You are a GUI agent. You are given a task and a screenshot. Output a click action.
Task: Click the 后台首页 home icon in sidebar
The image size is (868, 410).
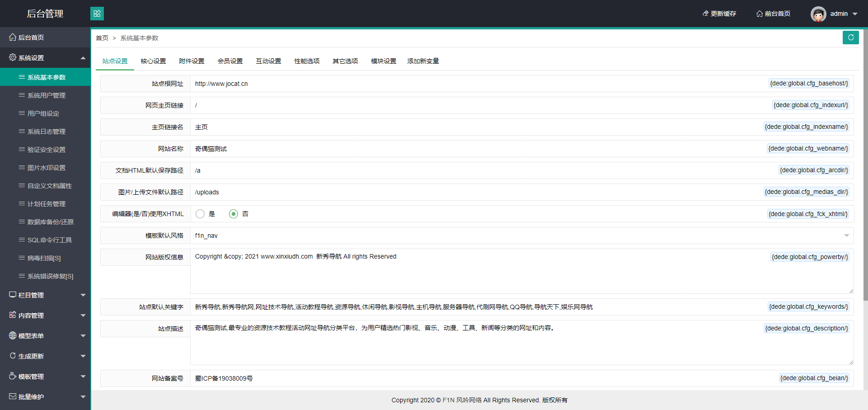[x=13, y=37]
